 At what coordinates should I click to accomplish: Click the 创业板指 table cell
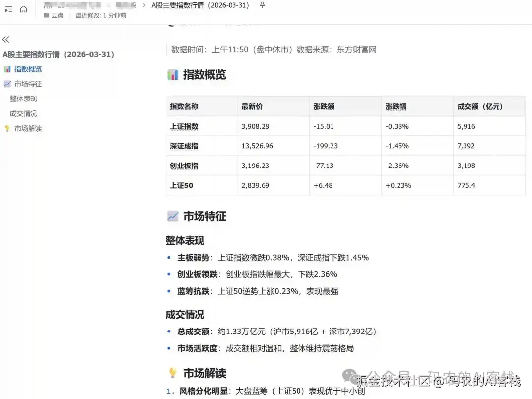[x=201, y=166]
